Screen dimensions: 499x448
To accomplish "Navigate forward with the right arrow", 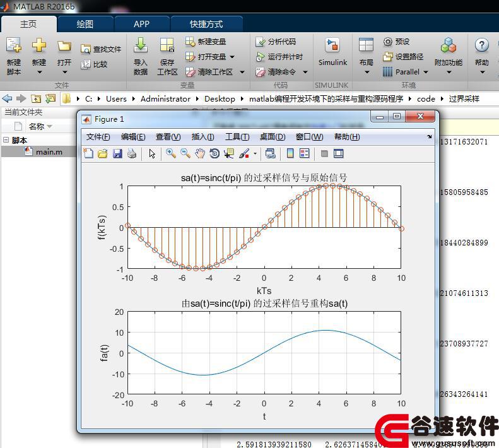I will 21,98.
